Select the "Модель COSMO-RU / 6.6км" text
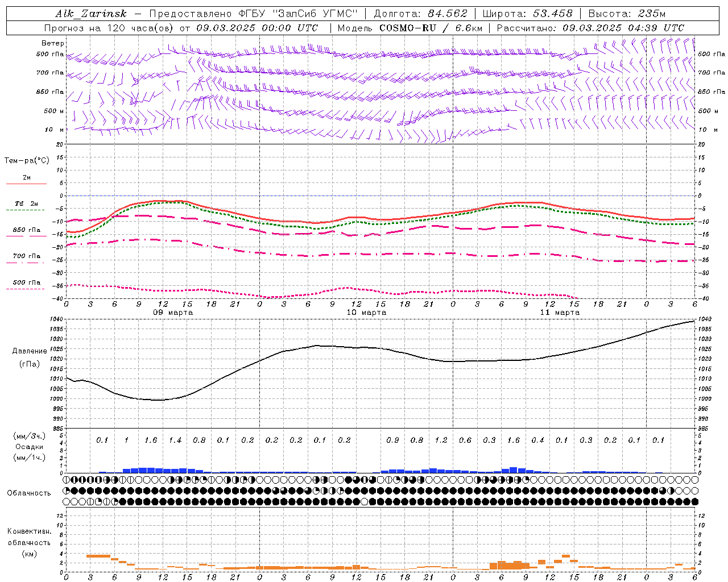Image resolution: width=728 pixels, height=582 pixels. point(410,28)
